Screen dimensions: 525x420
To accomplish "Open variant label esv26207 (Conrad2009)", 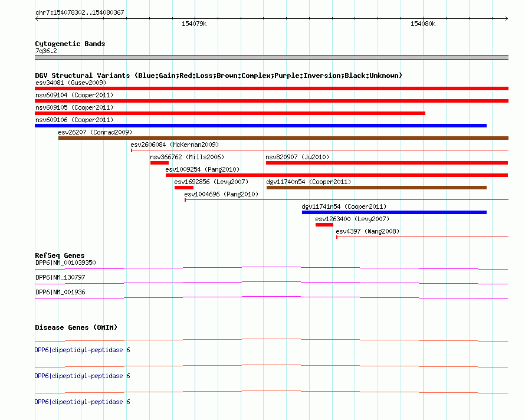I will 95,132.
